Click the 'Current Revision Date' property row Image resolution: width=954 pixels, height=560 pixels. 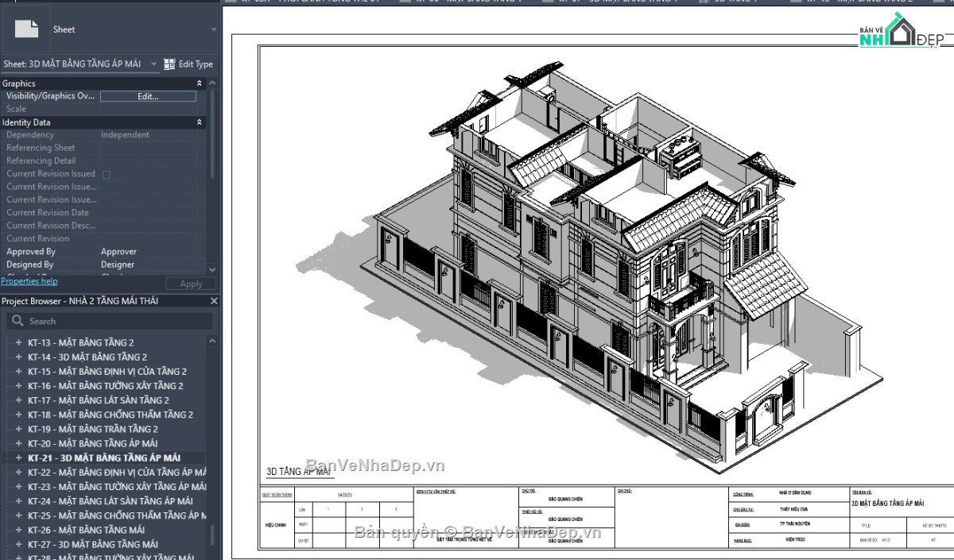coord(103,213)
